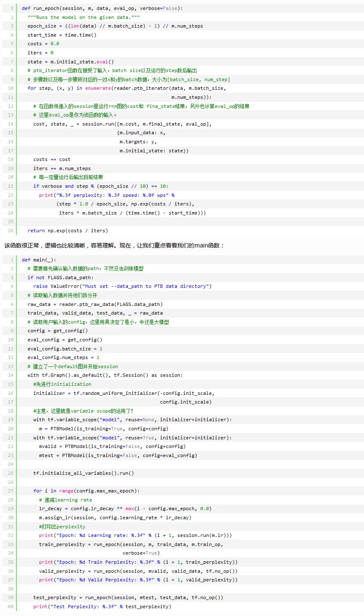This screenshot has width=364, height=616.
Task: Click the comment '# 读取输入数据并将他们拆分开'
Action: pos(62,295)
